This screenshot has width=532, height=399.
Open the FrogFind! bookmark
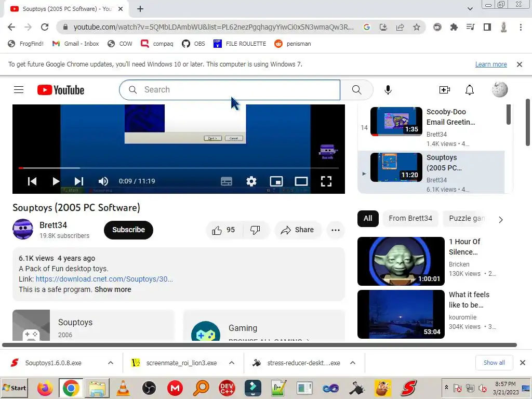coord(26,44)
